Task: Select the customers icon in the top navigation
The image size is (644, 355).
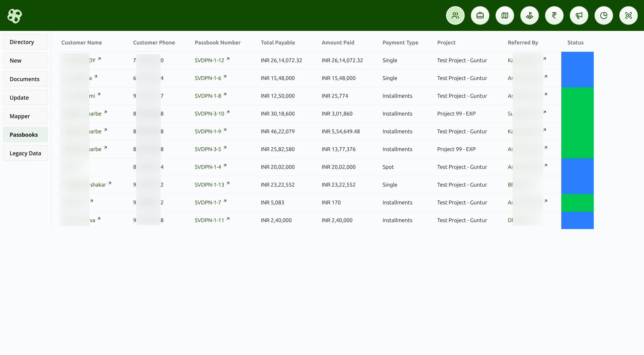Action: [455, 15]
